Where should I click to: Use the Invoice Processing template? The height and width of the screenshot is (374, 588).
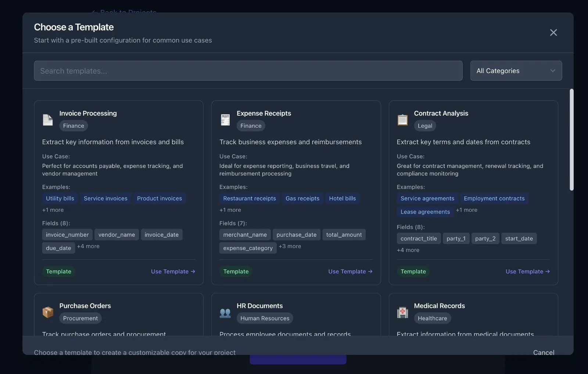pos(173,272)
